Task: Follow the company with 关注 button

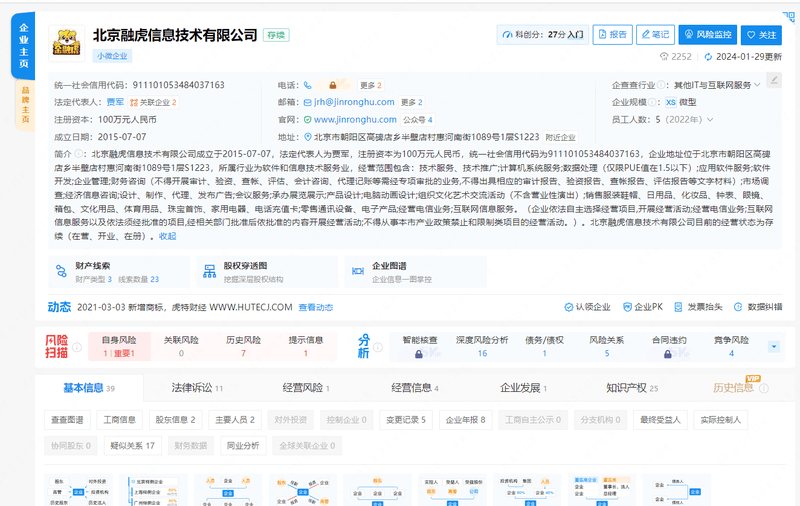Action: (x=761, y=35)
